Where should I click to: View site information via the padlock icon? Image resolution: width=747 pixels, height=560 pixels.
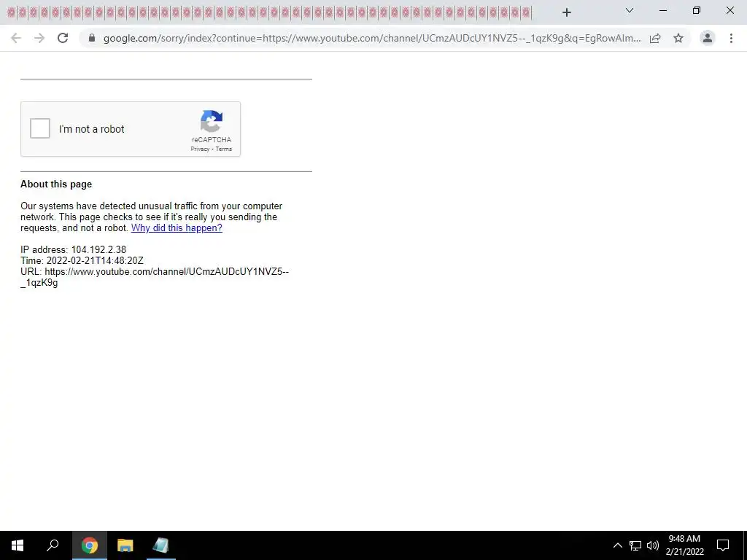[x=92, y=38]
